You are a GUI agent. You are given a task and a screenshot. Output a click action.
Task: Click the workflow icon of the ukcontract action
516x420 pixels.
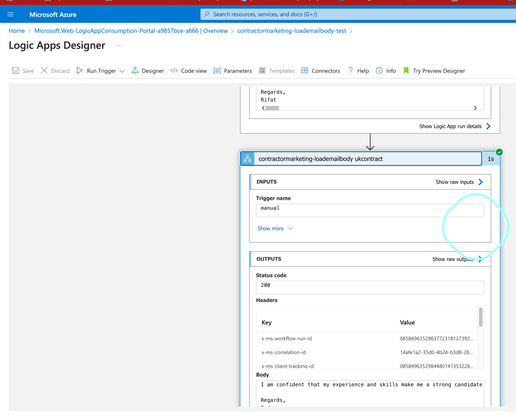[248, 159]
